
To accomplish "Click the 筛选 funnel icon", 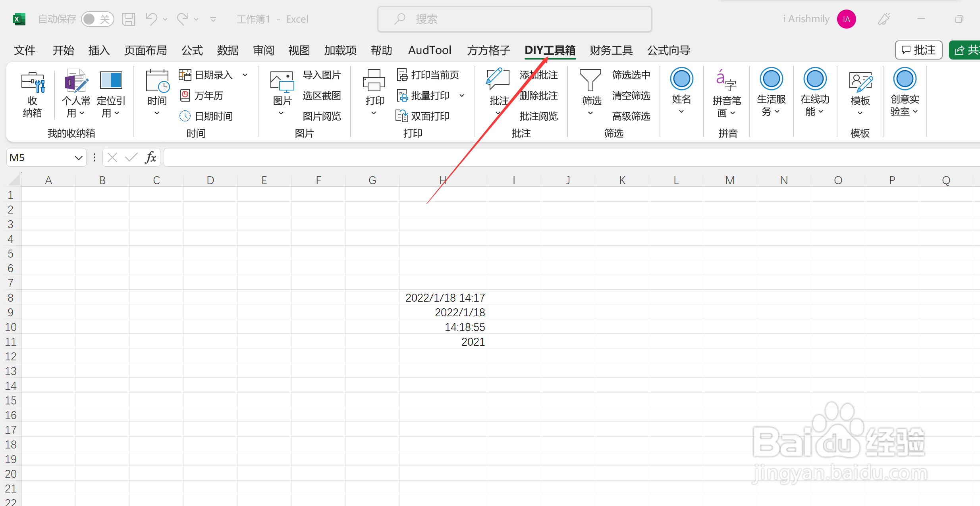I will click(x=590, y=81).
